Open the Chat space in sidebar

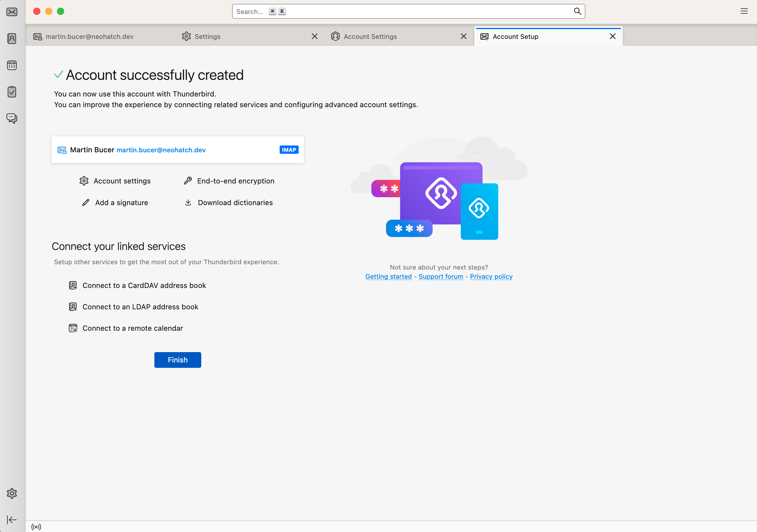tap(12, 118)
